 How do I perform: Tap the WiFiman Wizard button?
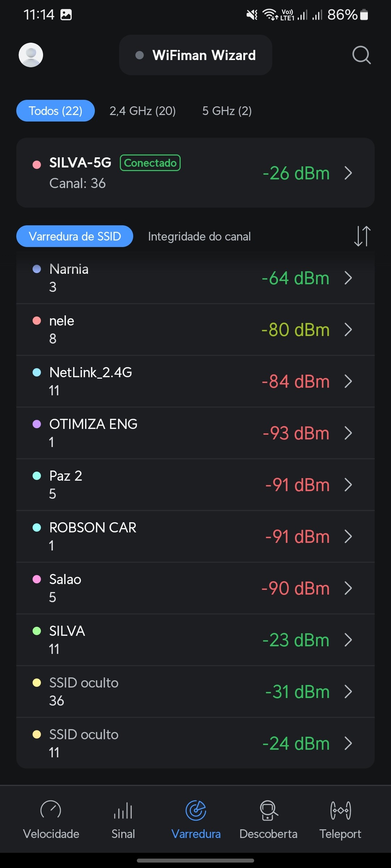195,55
